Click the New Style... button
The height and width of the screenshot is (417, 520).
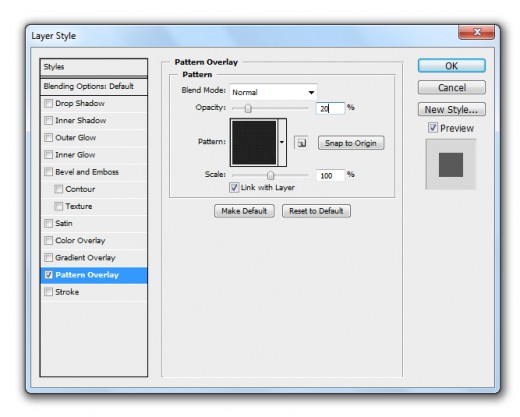coord(452,109)
